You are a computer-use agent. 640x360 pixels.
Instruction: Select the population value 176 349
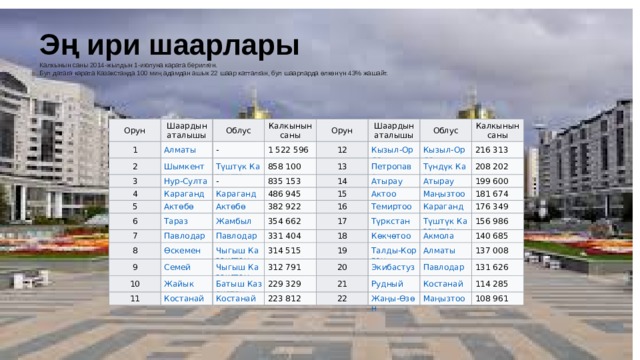click(492, 207)
